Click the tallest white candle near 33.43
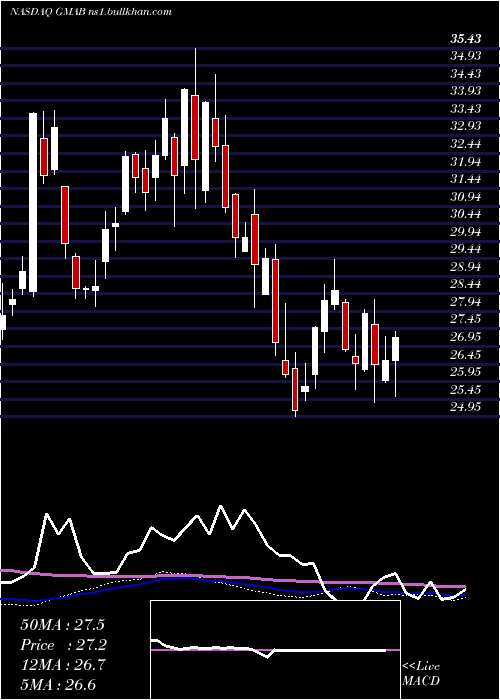This screenshot has height=700, width=500. click(33, 203)
